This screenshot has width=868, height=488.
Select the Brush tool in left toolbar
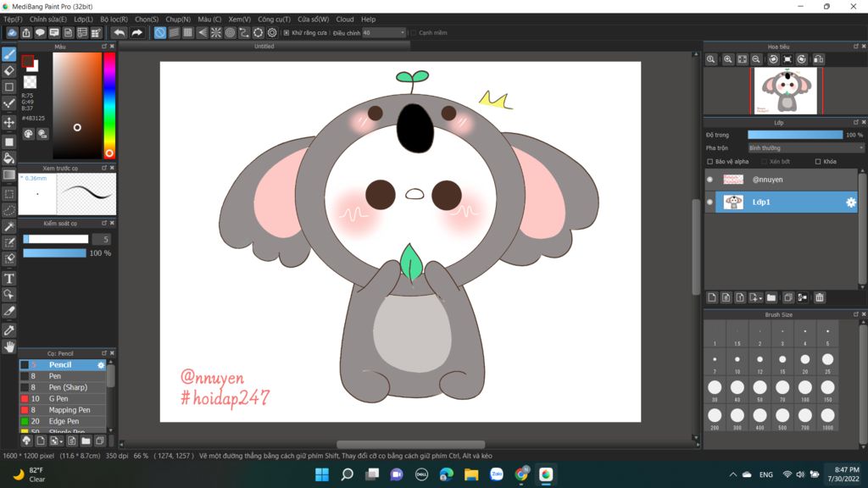point(8,54)
